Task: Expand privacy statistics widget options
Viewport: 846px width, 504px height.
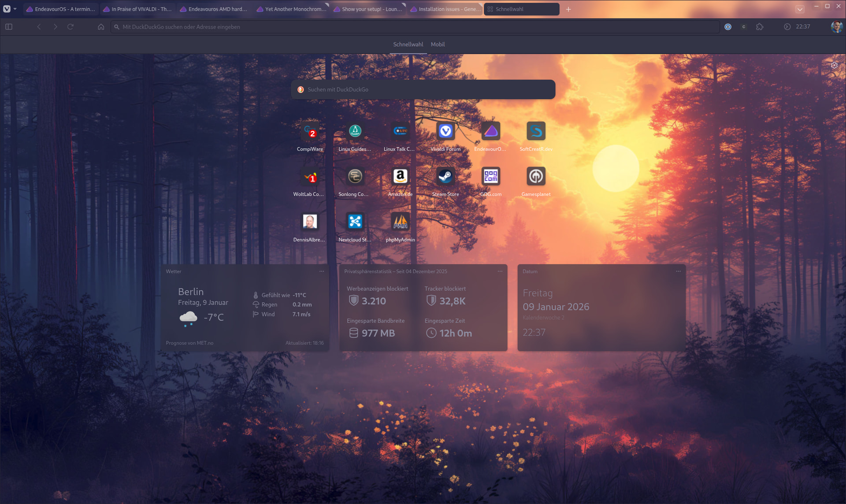Action: [x=500, y=271]
